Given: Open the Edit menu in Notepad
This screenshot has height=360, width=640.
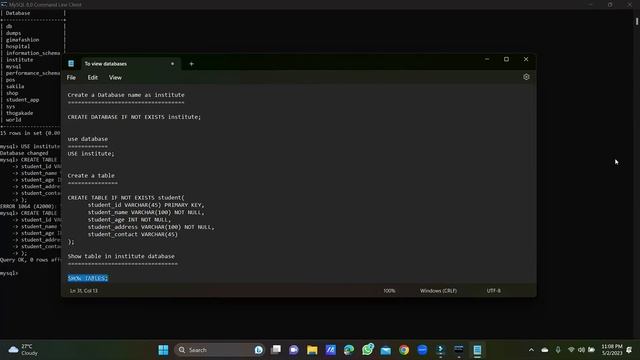Looking at the screenshot, I should [93, 78].
